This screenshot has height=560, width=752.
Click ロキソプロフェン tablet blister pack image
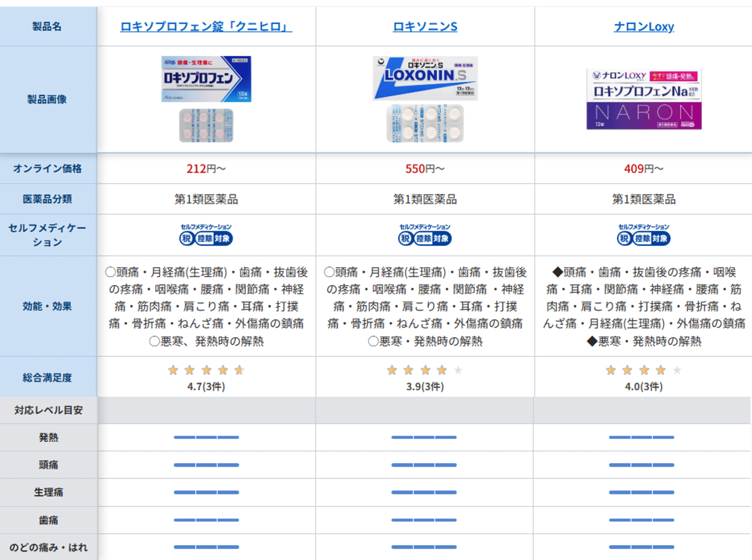[206, 125]
